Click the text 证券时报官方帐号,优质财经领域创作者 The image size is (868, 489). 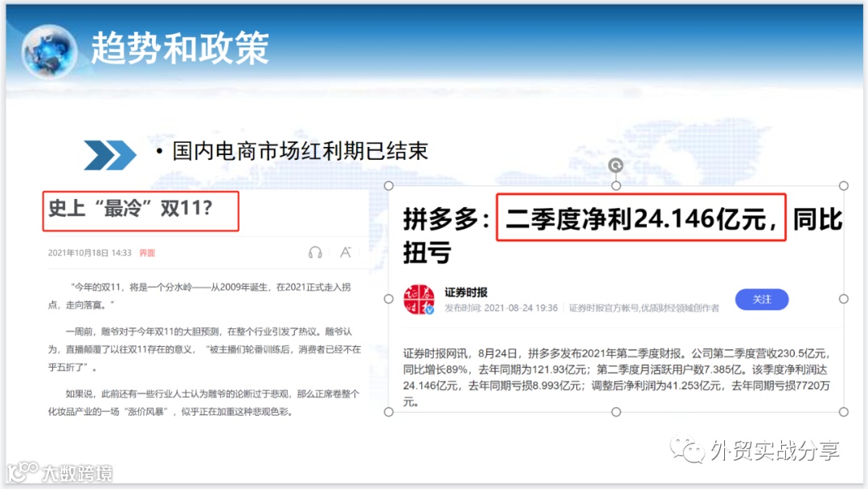(x=644, y=308)
